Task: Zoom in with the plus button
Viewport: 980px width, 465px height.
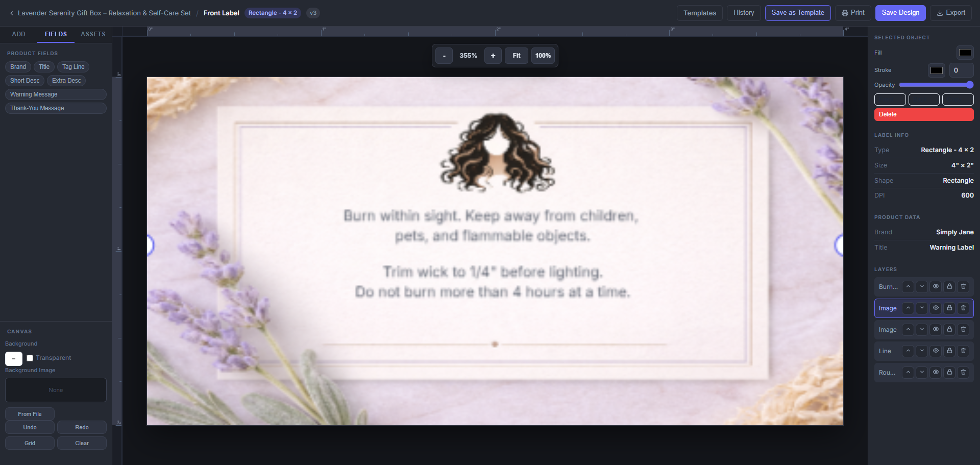Action: pos(493,56)
